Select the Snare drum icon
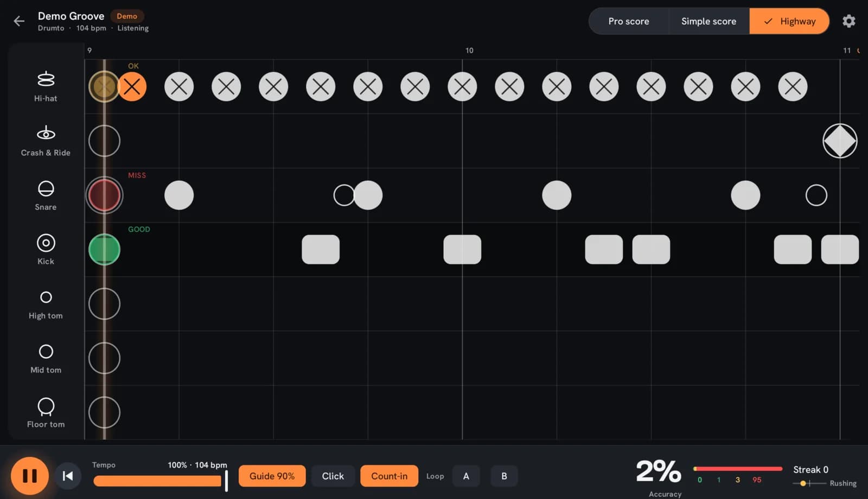This screenshot has height=499, width=868. pyautogui.click(x=46, y=188)
